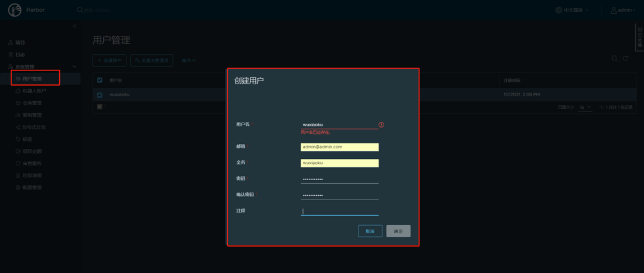The width and height of the screenshot is (644, 273).
Task: Toggle the select-all checkbox in the table header
Action: click(x=99, y=81)
